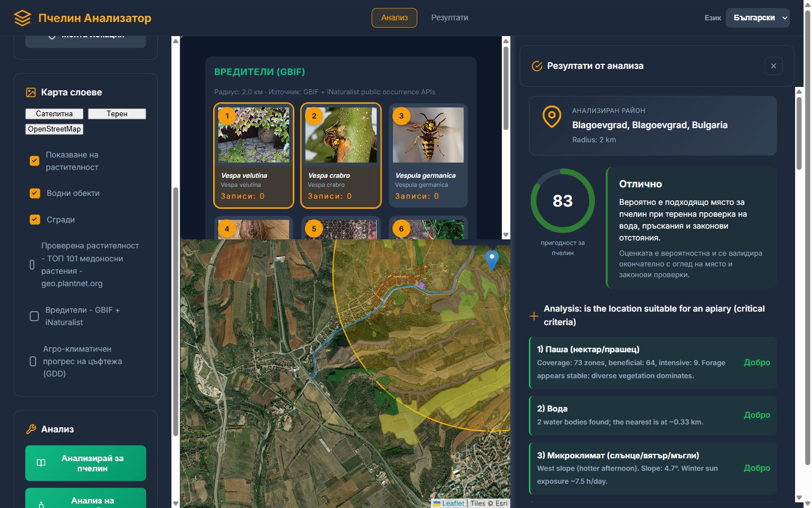Enable Агро-климатичен прогрес (GDD) checkbox

click(x=33, y=361)
